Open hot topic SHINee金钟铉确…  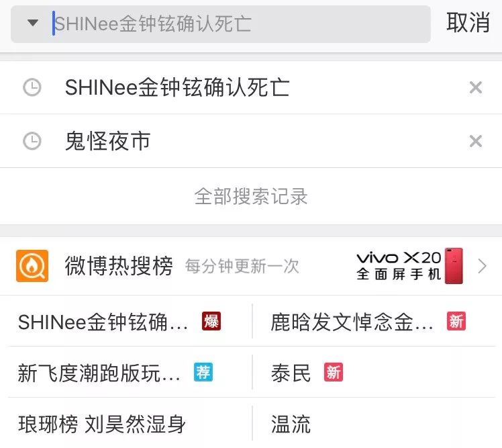tap(103, 322)
